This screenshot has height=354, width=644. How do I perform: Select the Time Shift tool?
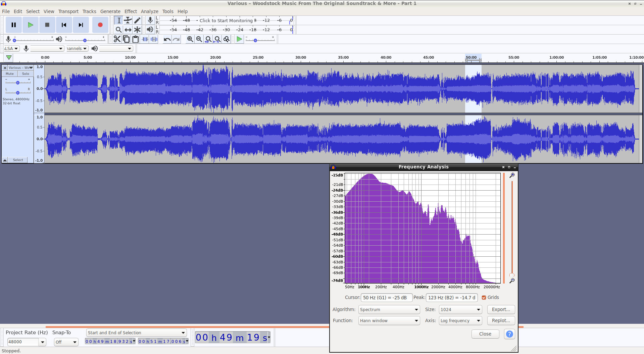click(128, 30)
